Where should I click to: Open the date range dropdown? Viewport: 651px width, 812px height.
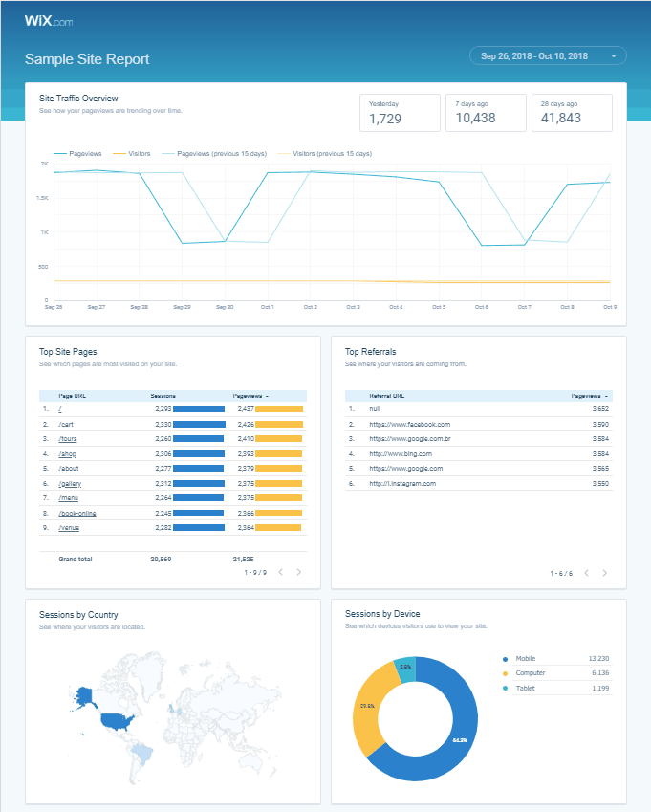click(x=548, y=56)
